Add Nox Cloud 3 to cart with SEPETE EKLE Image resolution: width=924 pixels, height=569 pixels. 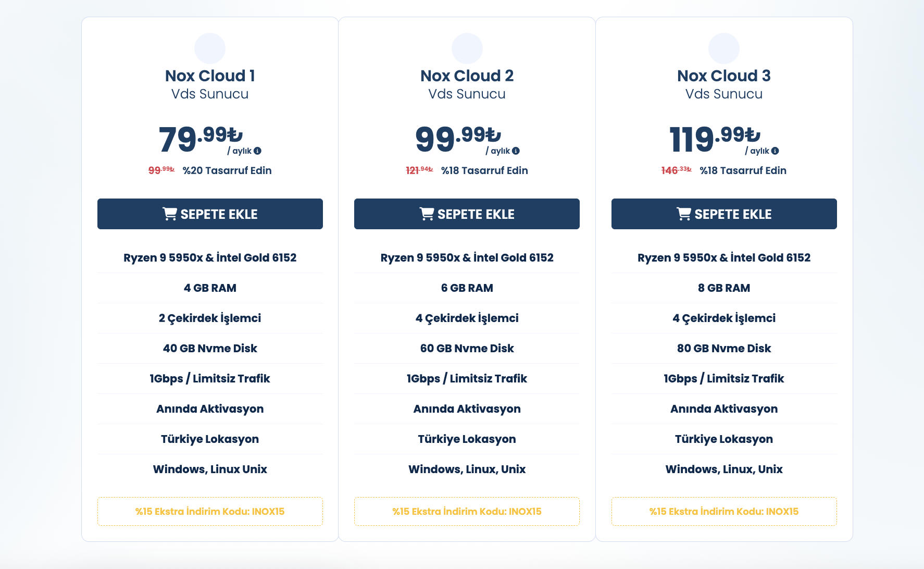point(724,214)
